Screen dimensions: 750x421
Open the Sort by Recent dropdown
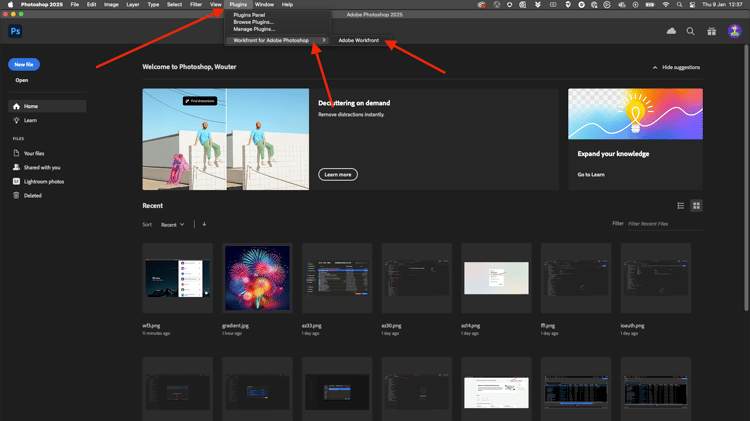click(173, 224)
